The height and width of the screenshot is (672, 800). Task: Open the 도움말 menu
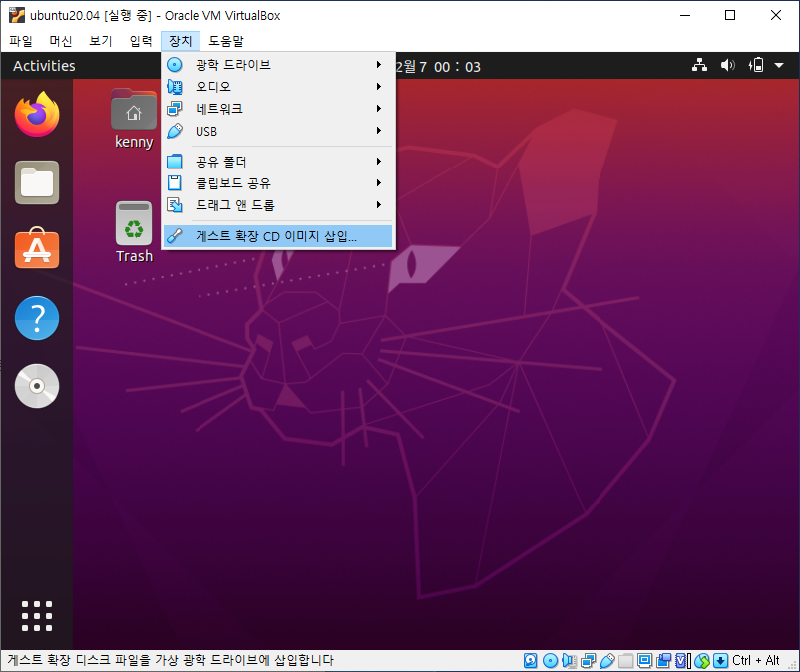226,41
